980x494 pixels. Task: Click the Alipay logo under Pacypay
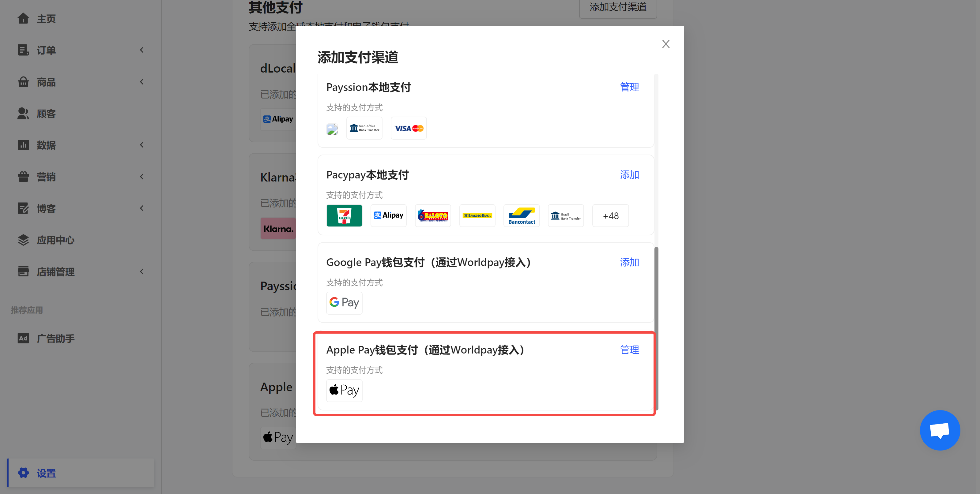(388, 215)
